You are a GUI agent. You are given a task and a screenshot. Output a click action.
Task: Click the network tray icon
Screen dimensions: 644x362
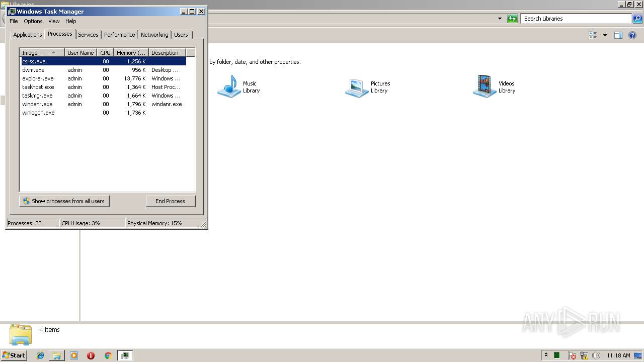(584, 355)
